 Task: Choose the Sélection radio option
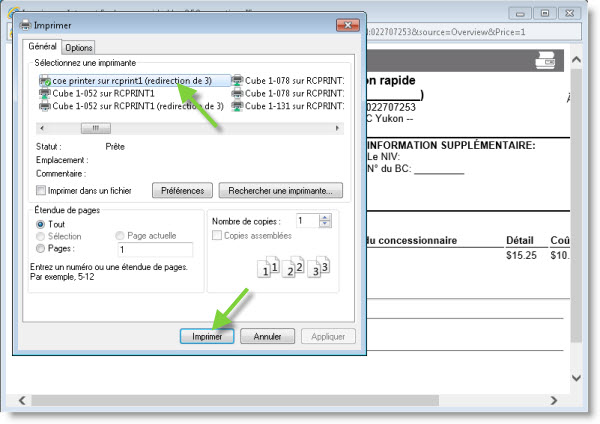(x=40, y=236)
